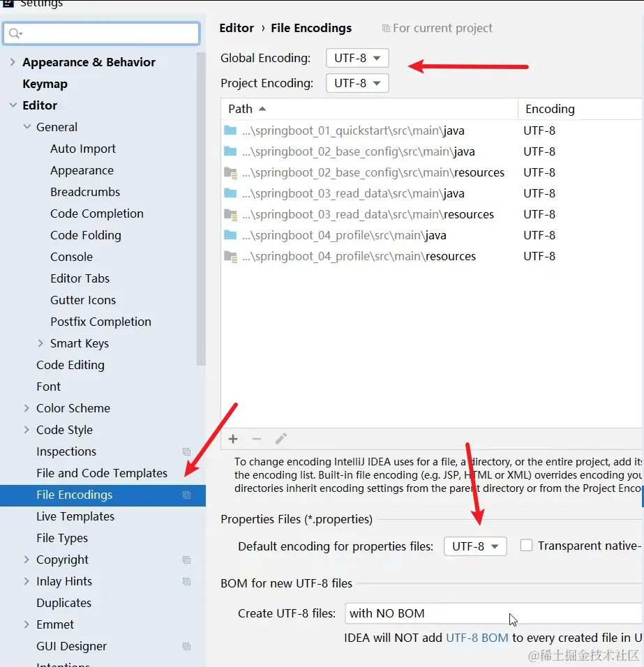Click folder icon for springboot_03_read_data java
Viewport: 644px width, 667px height.
[x=230, y=193]
